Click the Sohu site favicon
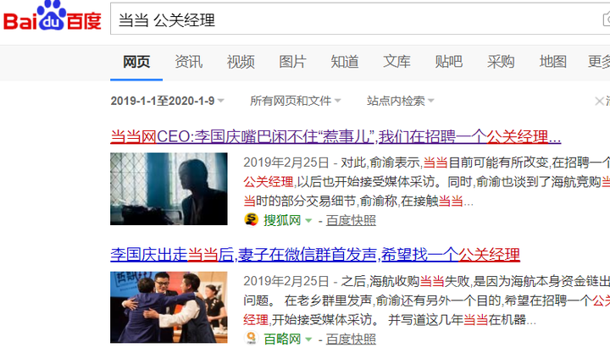Viewport: 610px width, 364px height. [252, 220]
